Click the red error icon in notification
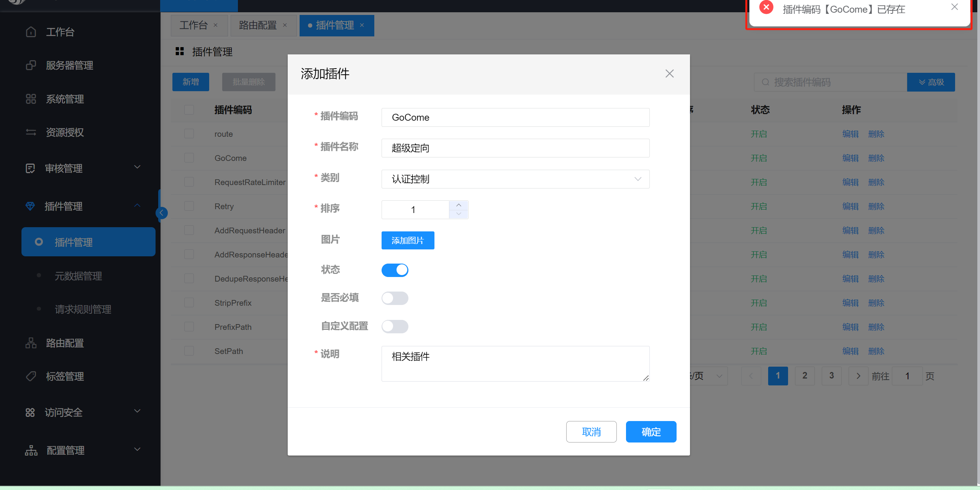The width and height of the screenshot is (980, 490). click(x=766, y=7)
